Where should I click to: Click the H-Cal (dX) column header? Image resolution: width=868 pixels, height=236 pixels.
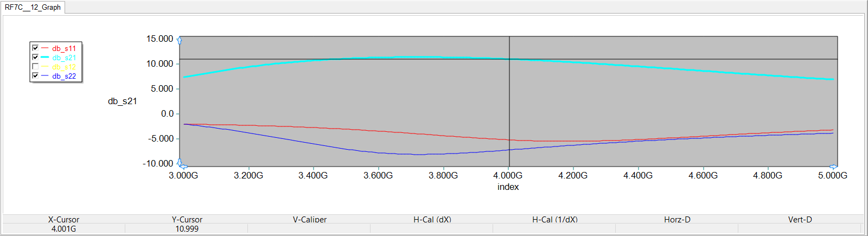(x=432, y=219)
